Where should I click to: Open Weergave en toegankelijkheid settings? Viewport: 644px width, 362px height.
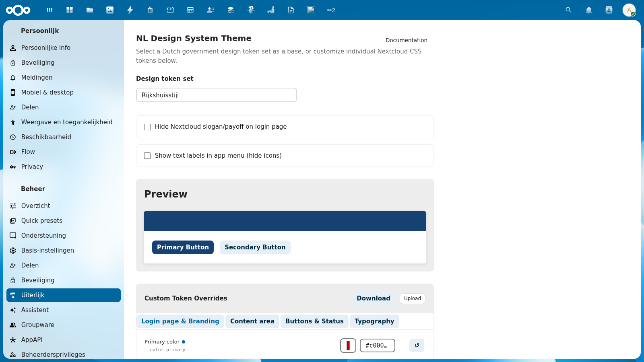[64, 122]
